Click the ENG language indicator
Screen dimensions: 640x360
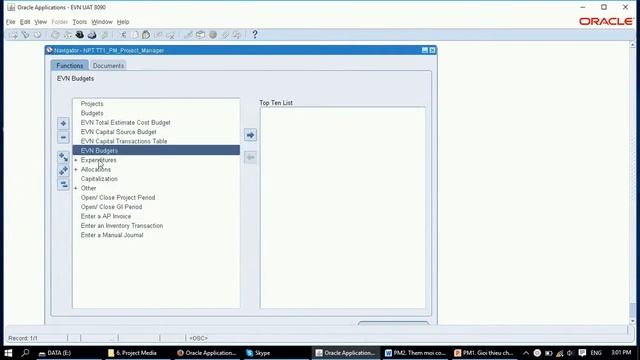(x=596, y=353)
